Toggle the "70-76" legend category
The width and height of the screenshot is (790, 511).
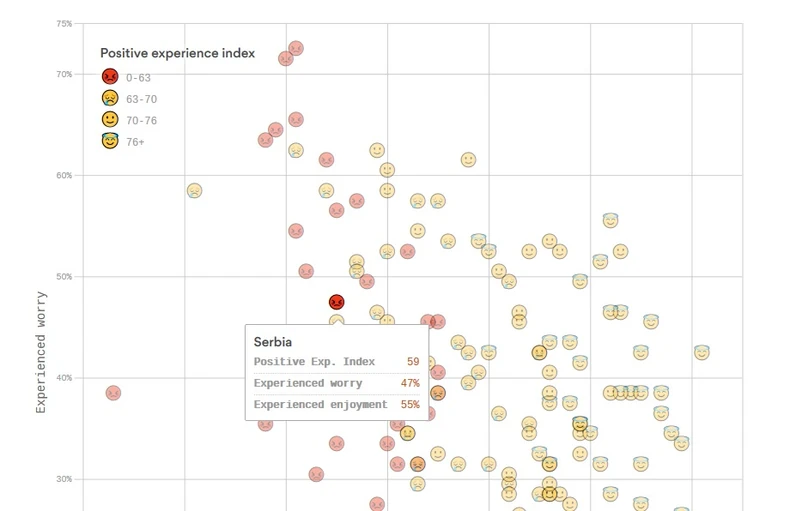tap(141, 121)
